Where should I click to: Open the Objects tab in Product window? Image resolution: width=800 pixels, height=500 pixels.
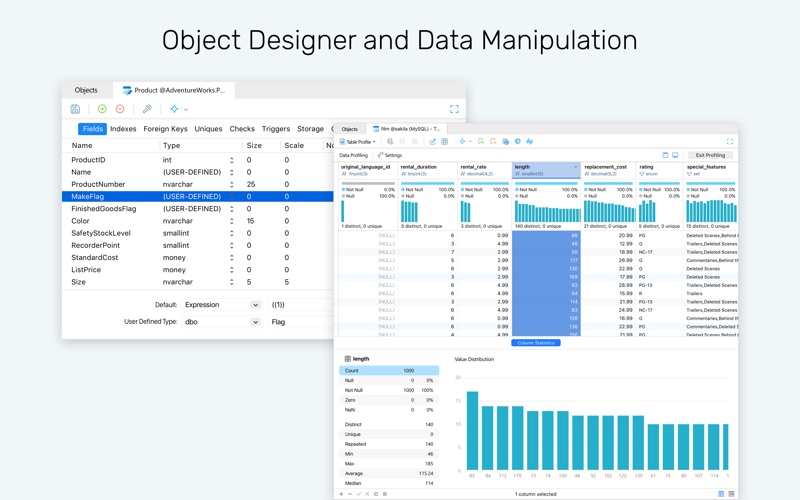[x=86, y=90]
